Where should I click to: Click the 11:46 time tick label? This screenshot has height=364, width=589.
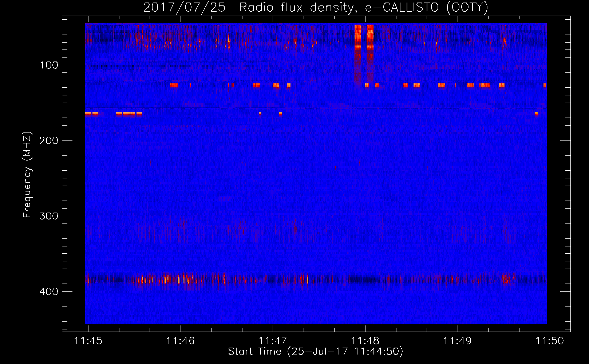[x=181, y=341]
